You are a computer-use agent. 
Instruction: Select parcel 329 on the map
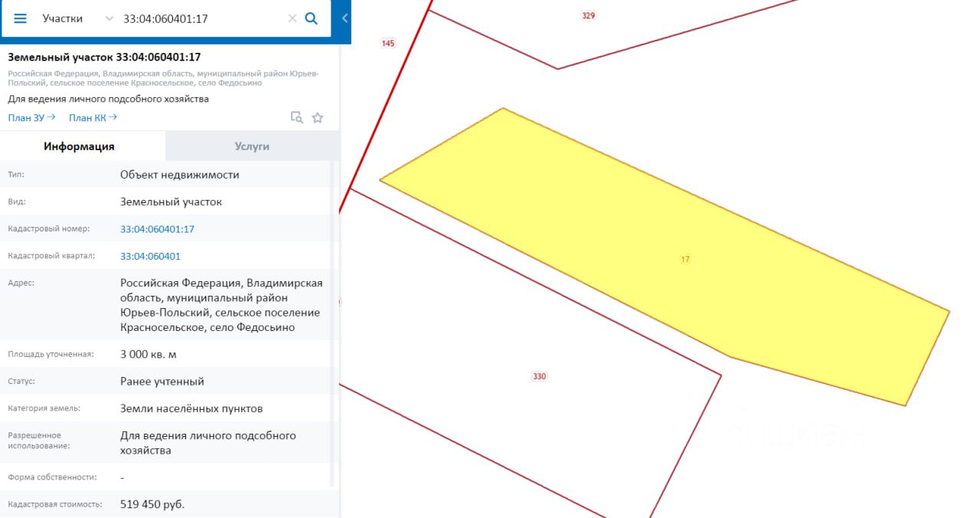point(588,15)
